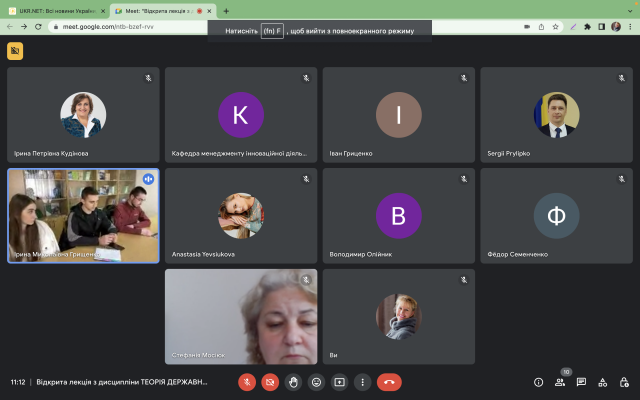Viewport: 640px width, 400px height.
Task: Share this page from address bar
Action: click(x=541, y=27)
